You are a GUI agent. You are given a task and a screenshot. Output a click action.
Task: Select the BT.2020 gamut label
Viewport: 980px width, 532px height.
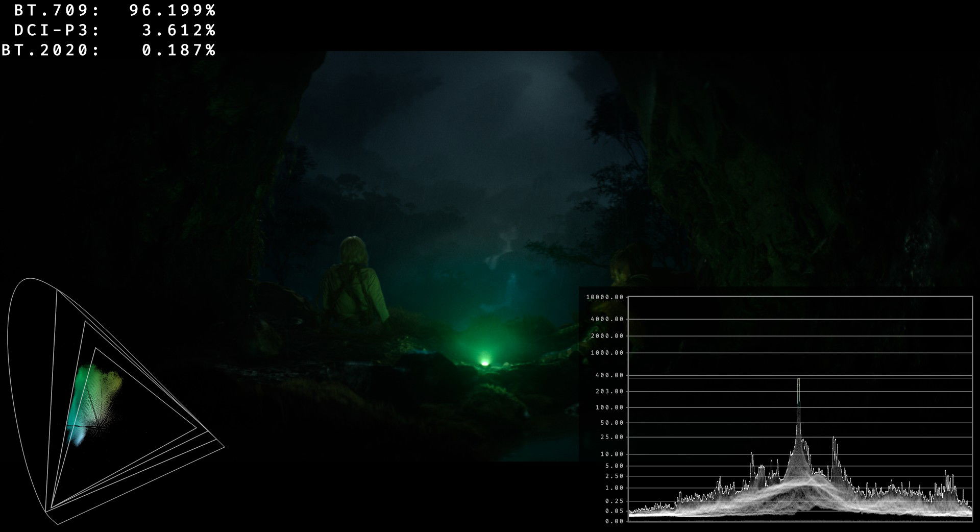pos(50,50)
